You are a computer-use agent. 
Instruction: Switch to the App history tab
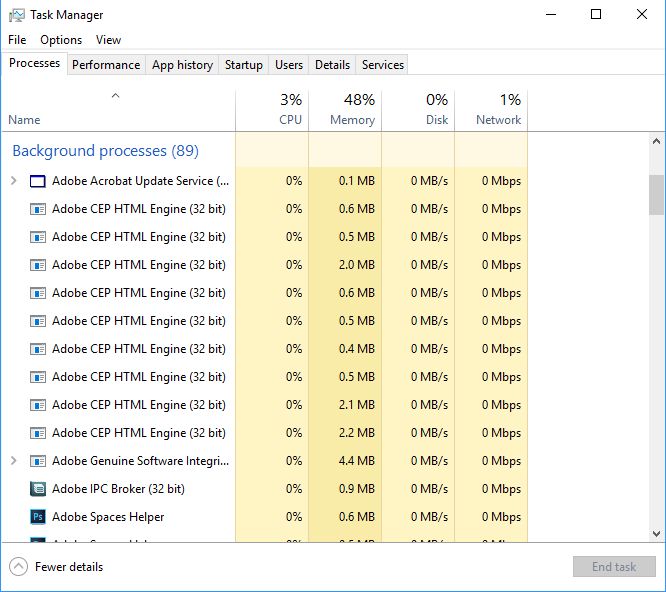pos(182,65)
